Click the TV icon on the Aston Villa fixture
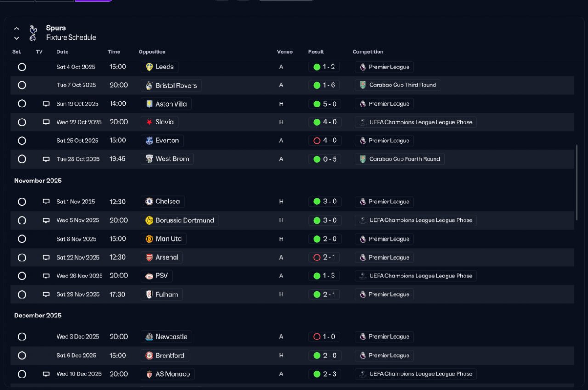This screenshot has width=588, height=390. coord(46,104)
